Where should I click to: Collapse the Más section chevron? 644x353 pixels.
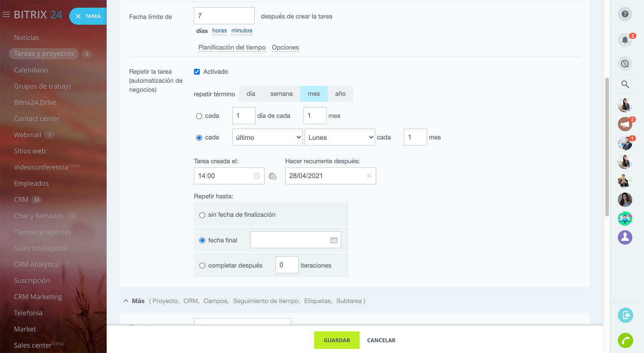[126, 301]
